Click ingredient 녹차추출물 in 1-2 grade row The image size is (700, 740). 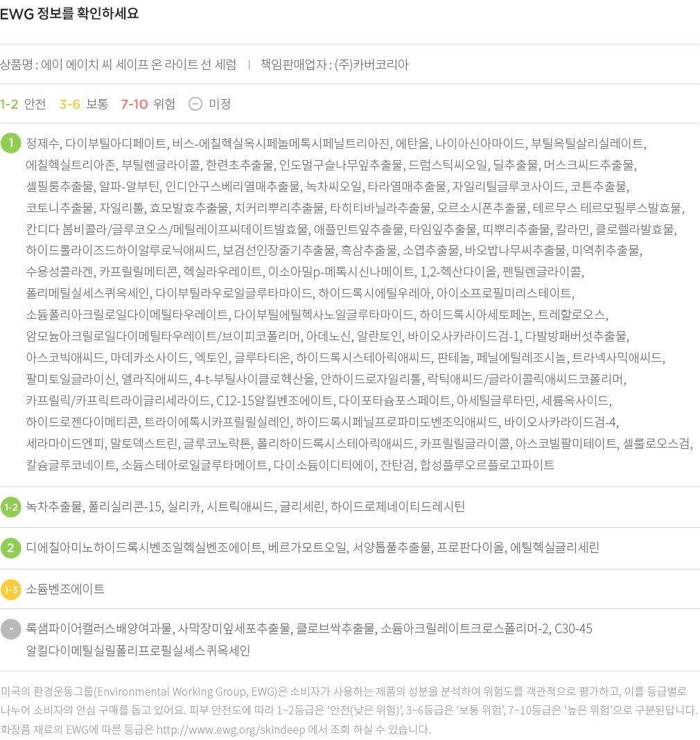(x=53, y=507)
